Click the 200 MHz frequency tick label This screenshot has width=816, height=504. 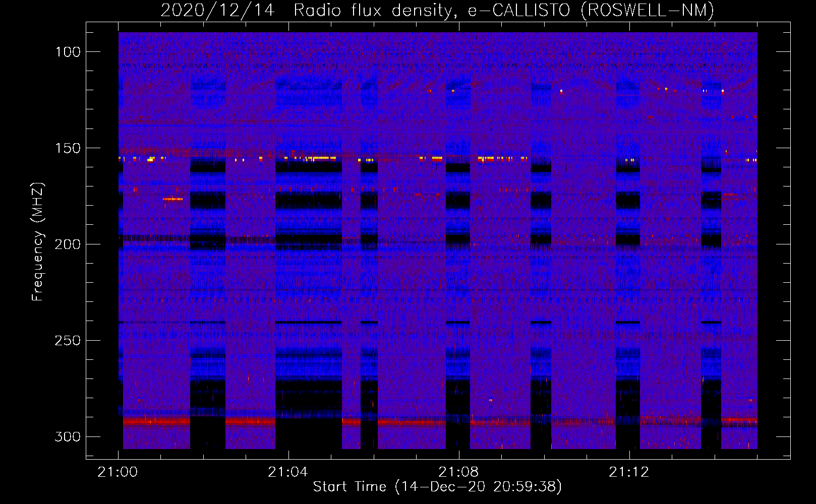point(68,244)
